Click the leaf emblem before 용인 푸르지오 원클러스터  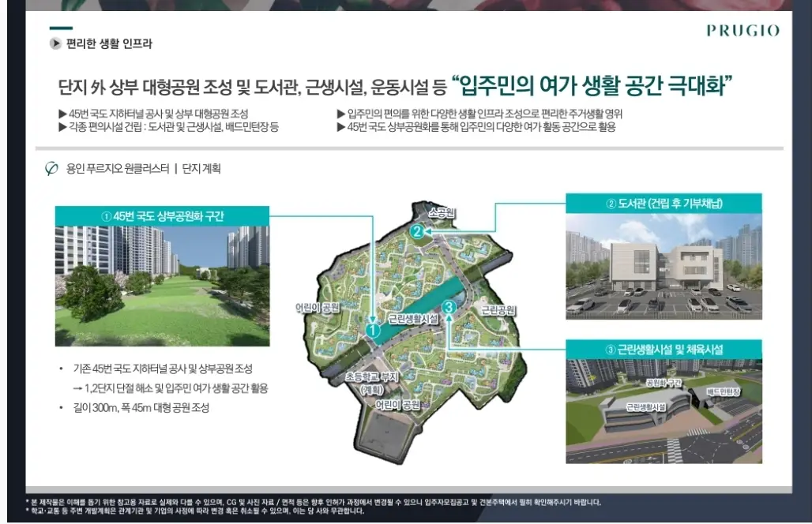[51, 169]
